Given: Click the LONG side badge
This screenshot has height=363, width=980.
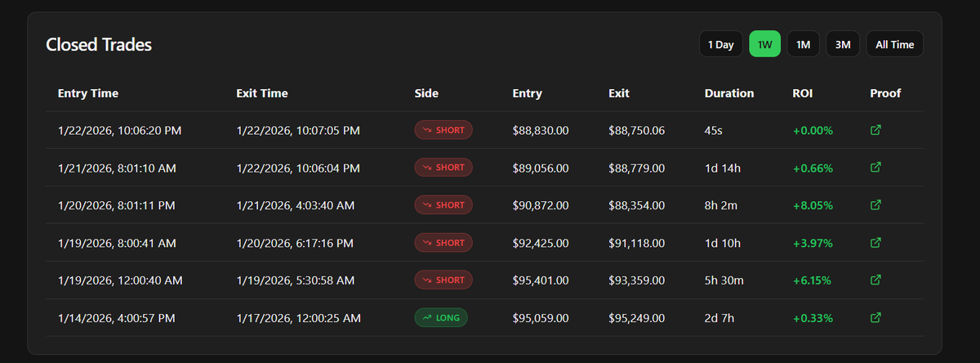Looking at the screenshot, I should tap(441, 317).
